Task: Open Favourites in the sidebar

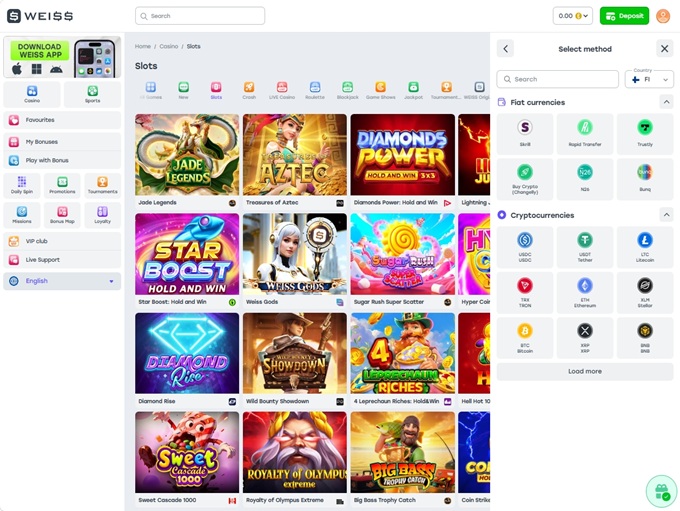Action: [62, 120]
